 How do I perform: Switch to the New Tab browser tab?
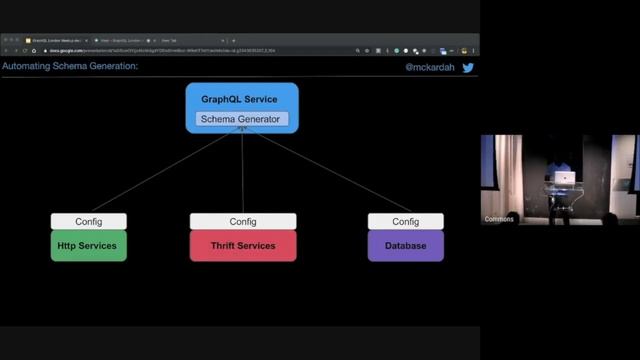click(x=192, y=41)
